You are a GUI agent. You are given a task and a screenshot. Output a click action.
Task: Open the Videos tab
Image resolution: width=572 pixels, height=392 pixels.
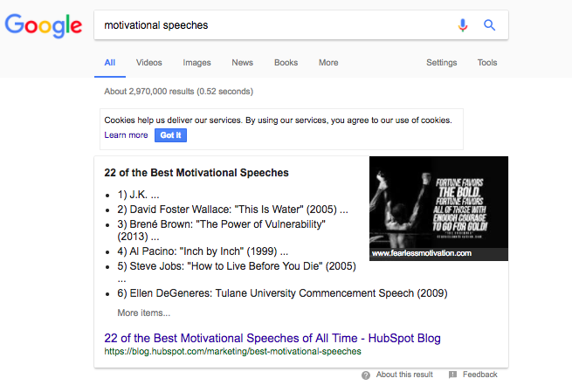coord(149,63)
